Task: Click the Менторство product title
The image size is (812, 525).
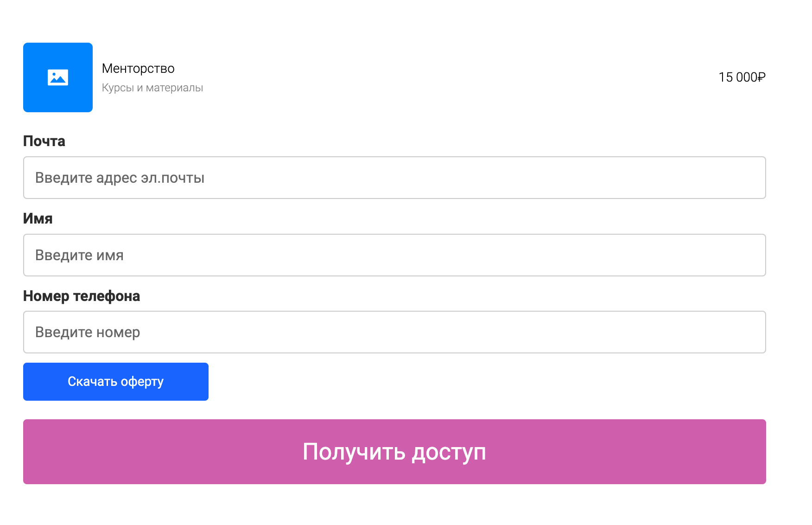Action: coord(138,69)
